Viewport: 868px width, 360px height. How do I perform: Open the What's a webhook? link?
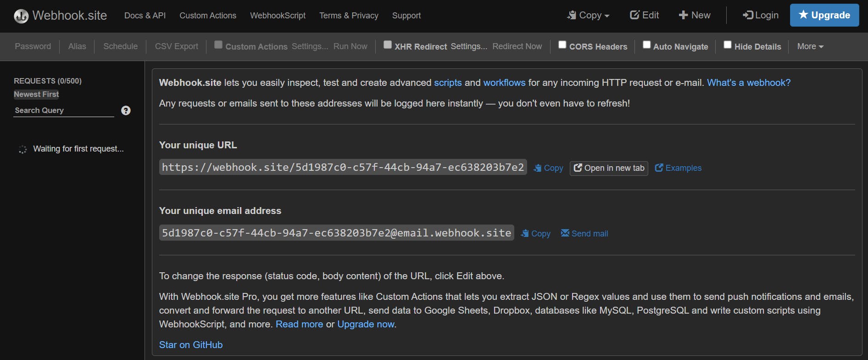point(749,83)
